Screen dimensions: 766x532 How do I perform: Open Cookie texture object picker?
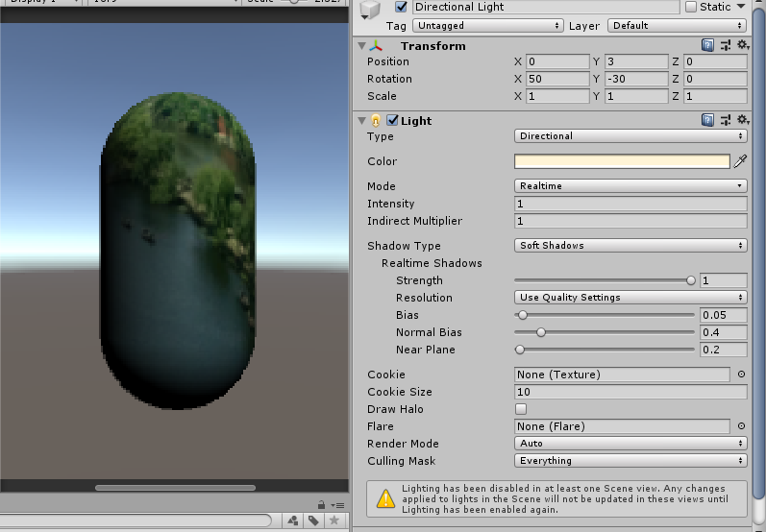coord(741,375)
